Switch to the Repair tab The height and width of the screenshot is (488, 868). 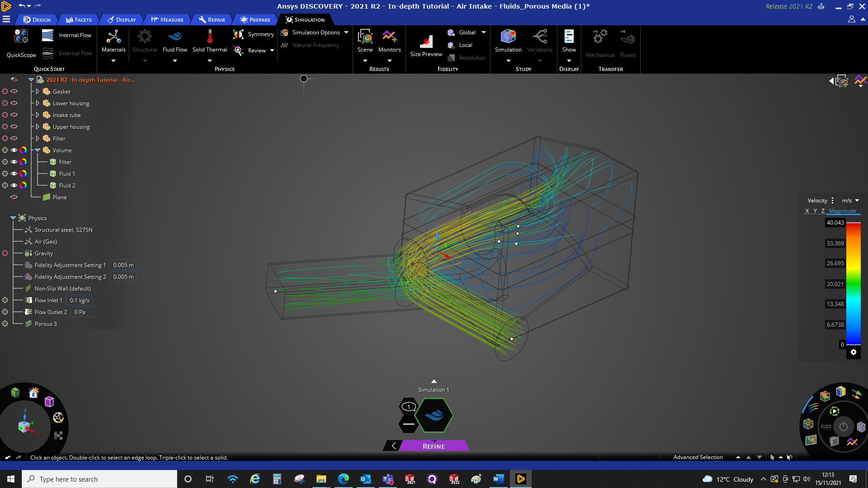212,19
